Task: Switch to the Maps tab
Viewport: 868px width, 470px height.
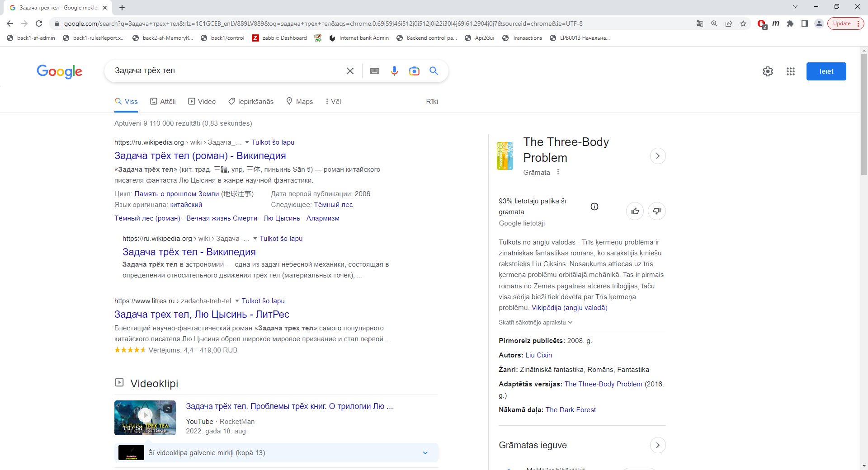Action: pos(299,102)
